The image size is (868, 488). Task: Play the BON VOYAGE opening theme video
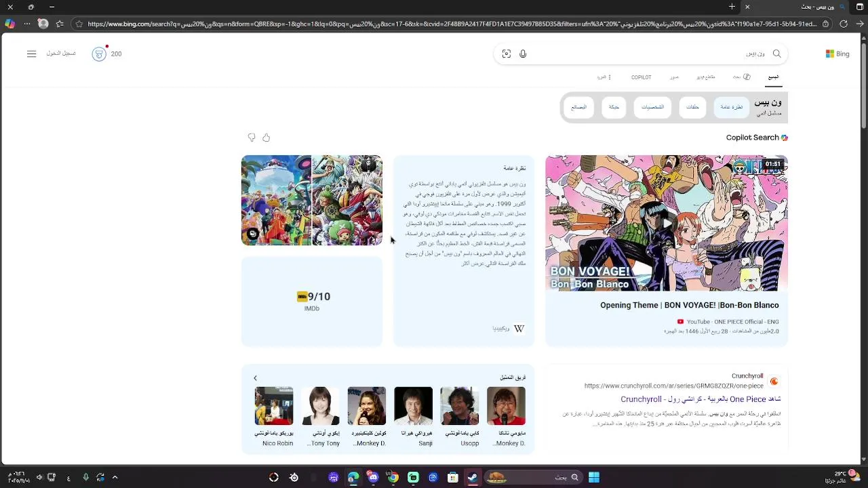coord(667,223)
